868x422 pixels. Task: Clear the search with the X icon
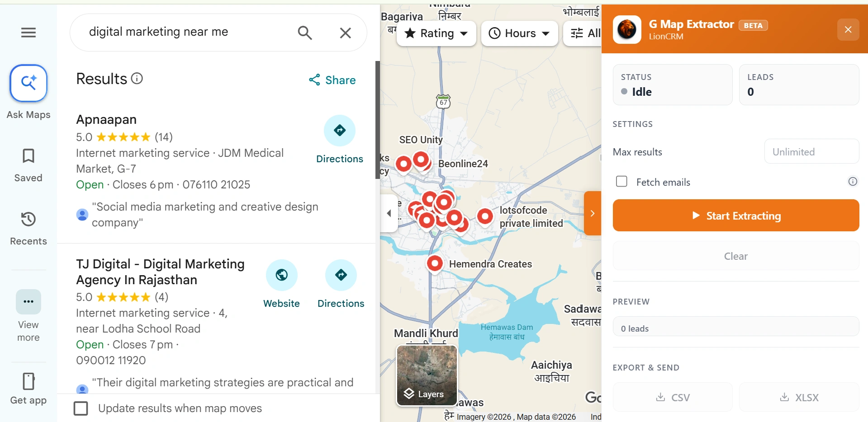[346, 33]
